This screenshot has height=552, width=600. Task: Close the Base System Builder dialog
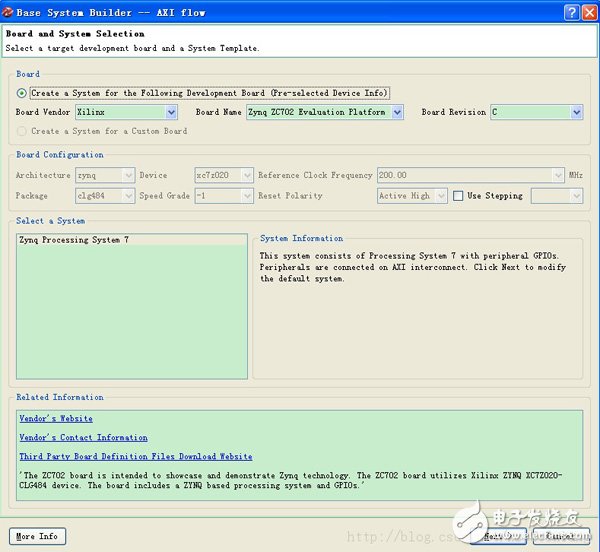coord(587,13)
